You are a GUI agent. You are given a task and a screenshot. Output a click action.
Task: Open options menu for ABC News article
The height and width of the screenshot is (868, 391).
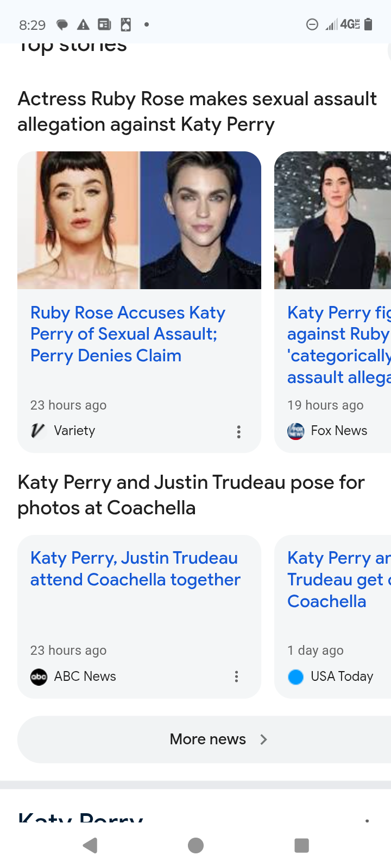pos(236,676)
